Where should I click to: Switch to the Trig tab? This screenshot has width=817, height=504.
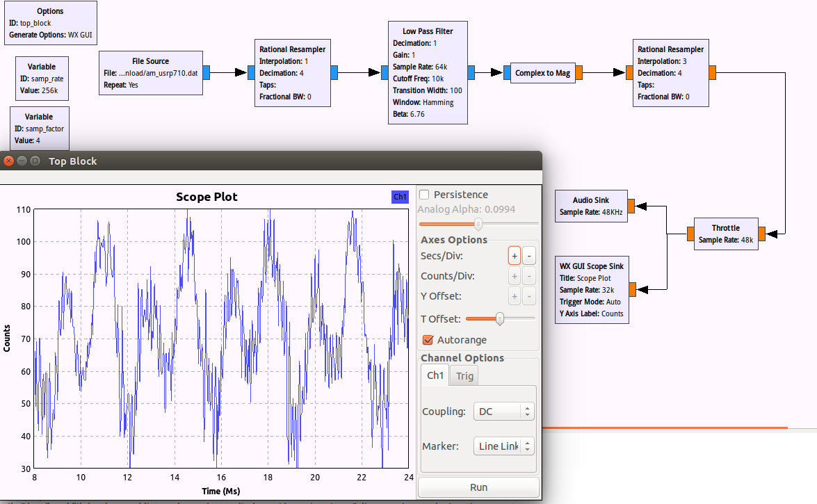click(x=464, y=376)
